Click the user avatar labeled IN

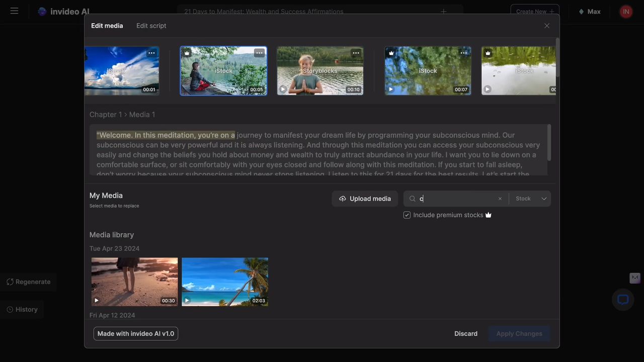[x=626, y=12]
